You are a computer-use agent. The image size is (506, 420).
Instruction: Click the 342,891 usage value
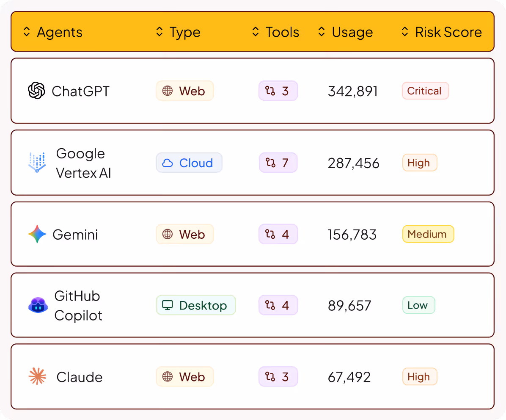[353, 91]
